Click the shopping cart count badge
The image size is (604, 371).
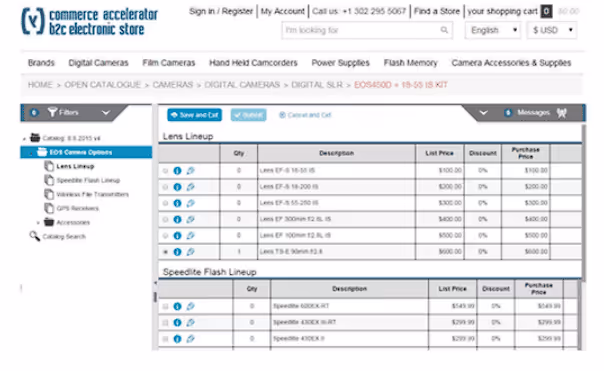(546, 12)
